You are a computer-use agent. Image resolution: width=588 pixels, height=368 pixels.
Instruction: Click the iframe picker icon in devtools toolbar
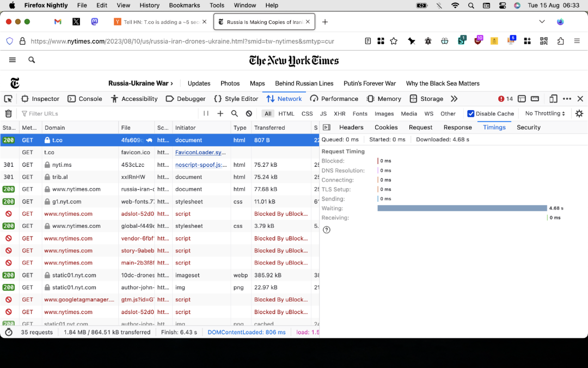point(522,99)
